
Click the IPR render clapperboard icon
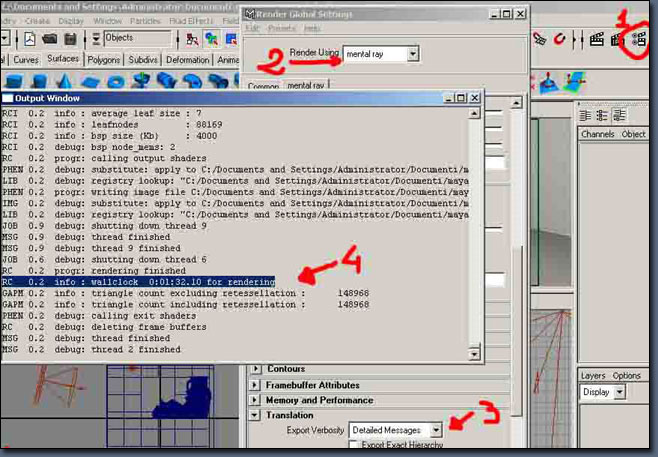[617, 40]
